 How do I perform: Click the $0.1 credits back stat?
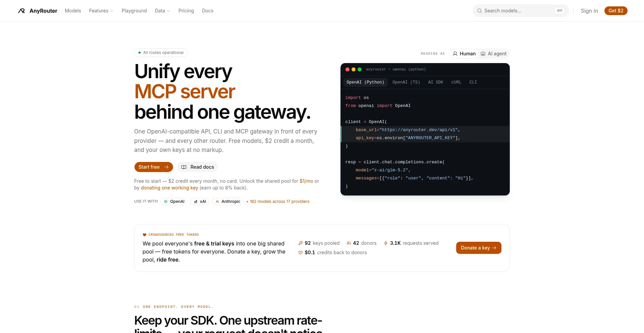tap(332, 253)
